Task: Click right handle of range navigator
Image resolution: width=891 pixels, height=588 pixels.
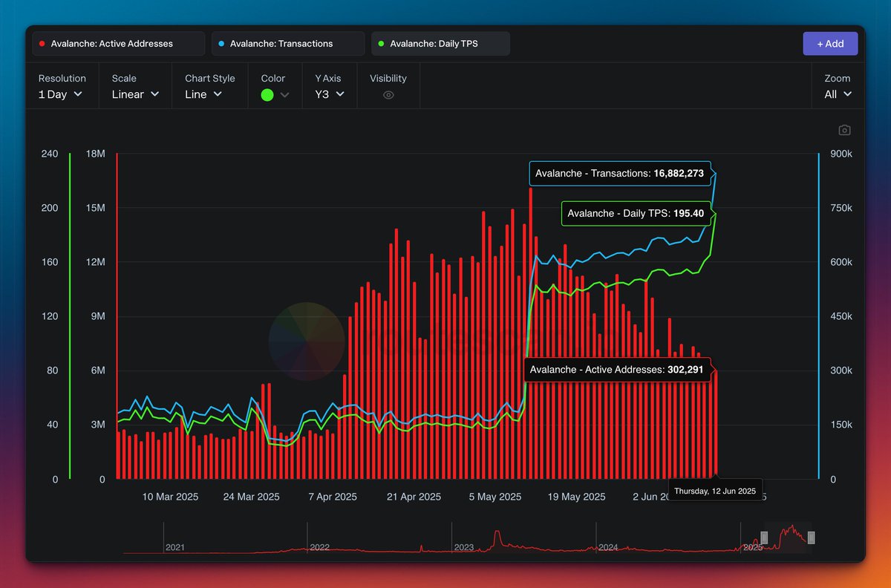Action: click(812, 538)
